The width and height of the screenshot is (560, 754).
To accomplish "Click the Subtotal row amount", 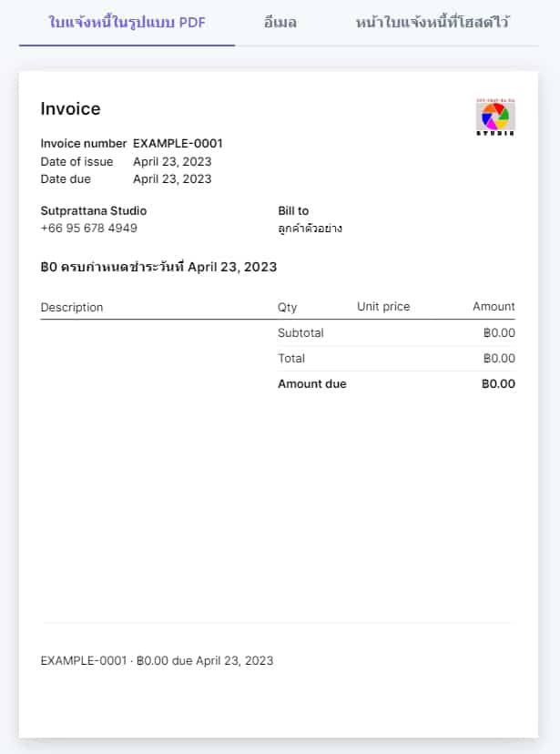I will (499, 332).
